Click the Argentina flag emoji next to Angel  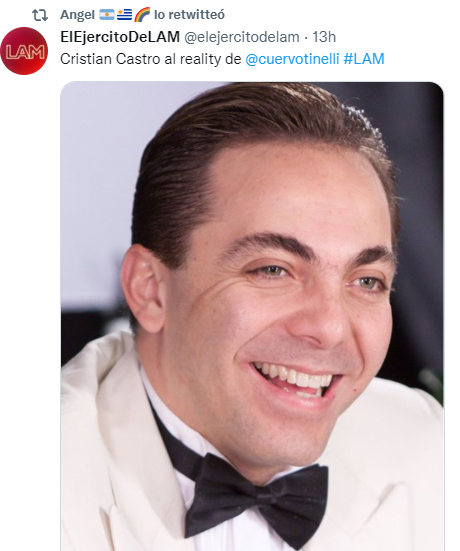tap(106, 15)
